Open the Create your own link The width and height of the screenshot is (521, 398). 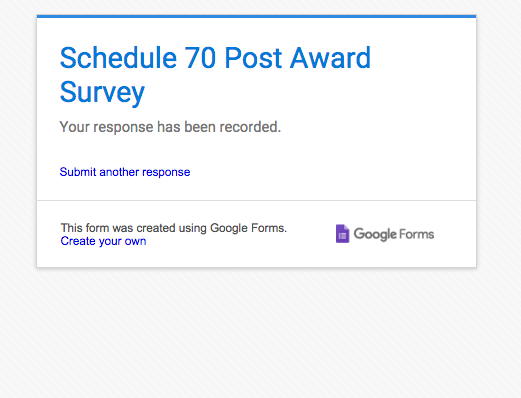103,241
